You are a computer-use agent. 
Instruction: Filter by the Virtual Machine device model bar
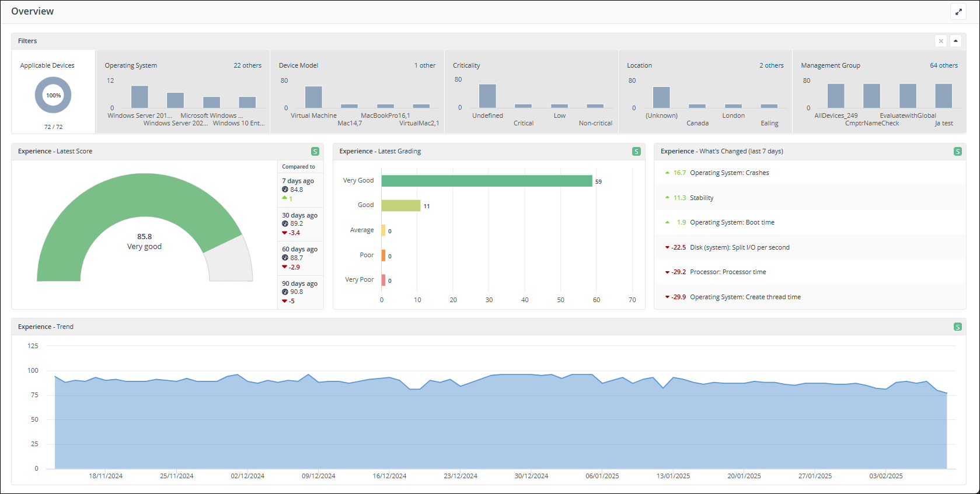pyautogui.click(x=313, y=97)
